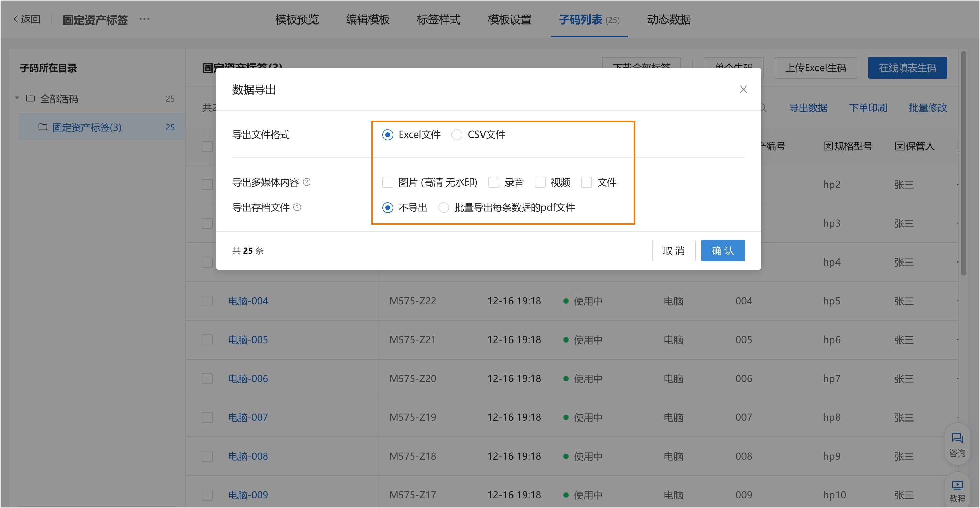This screenshot has width=980, height=508.
Task: Click hp5 cell in row 004
Action: click(x=831, y=301)
